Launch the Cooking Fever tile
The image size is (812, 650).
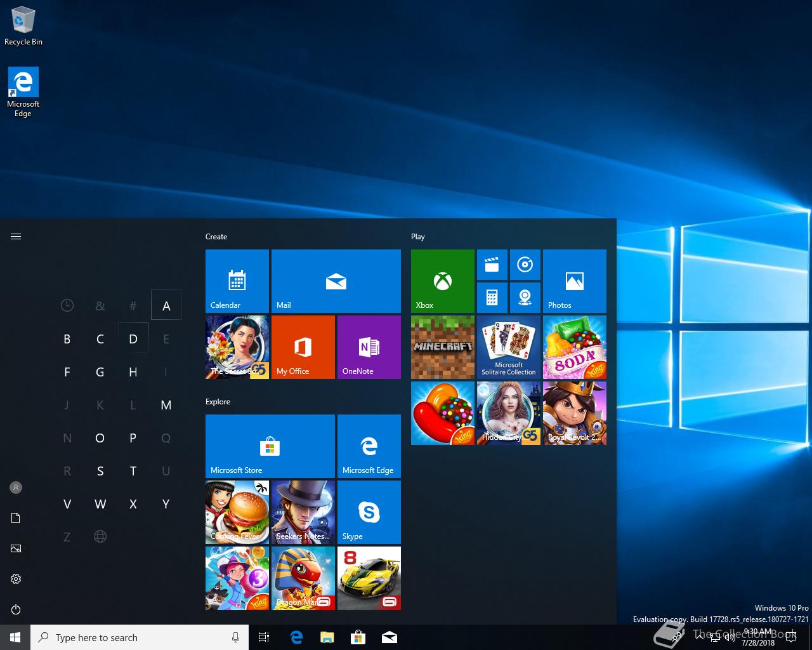237,512
